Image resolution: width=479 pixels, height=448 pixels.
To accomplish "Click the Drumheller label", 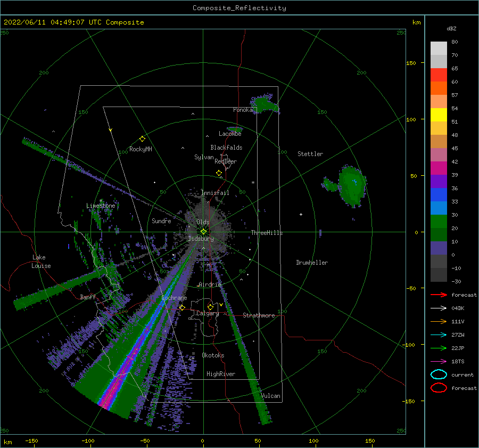I will point(312,263).
